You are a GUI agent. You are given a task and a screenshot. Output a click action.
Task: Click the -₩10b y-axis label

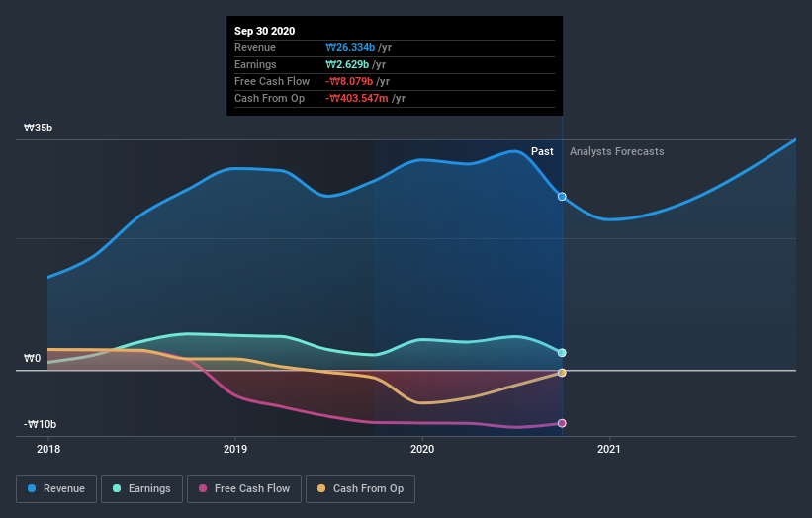coord(40,424)
